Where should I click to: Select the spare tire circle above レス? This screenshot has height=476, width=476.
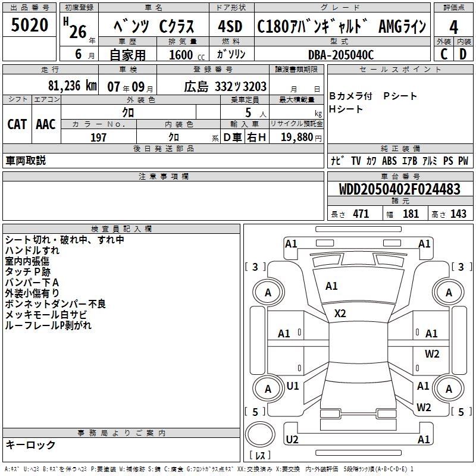[260, 434]
